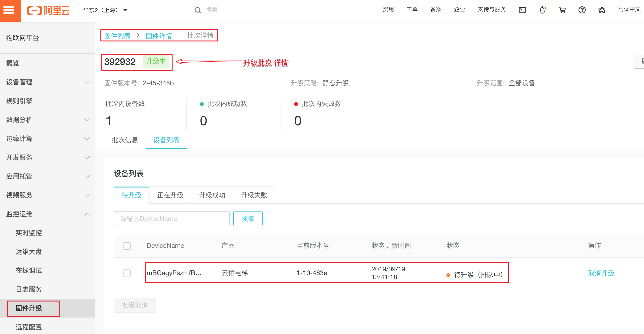
Task: Open the hamburger main menu
Action: 9,10
